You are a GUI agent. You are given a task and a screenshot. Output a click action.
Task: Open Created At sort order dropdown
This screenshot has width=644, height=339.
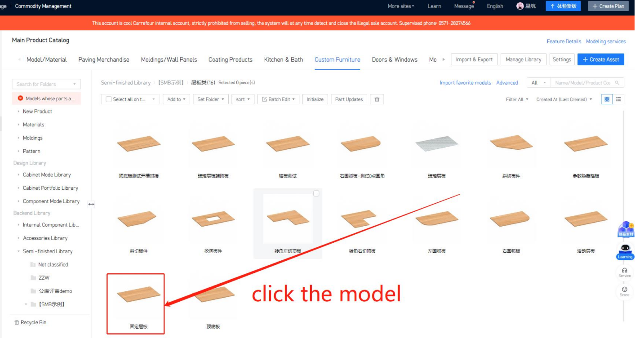(x=564, y=99)
